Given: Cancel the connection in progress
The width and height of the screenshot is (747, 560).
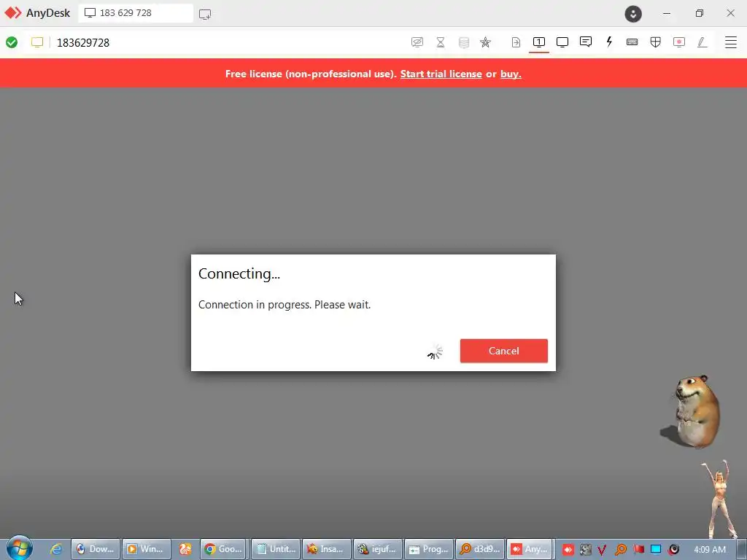Looking at the screenshot, I should point(503,351).
